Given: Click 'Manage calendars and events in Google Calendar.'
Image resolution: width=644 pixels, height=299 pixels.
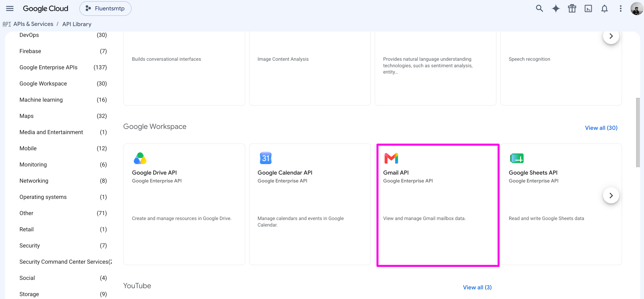Looking at the screenshot, I should (301, 222).
